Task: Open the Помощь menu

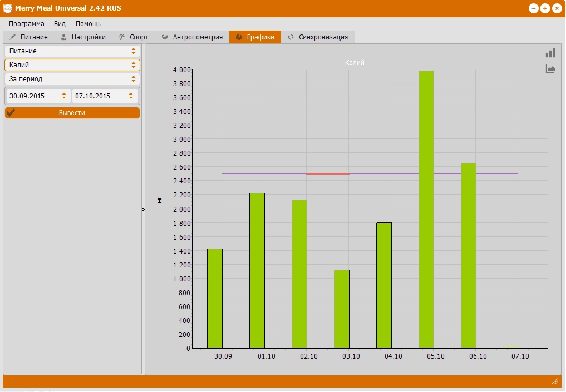Action: (88, 24)
